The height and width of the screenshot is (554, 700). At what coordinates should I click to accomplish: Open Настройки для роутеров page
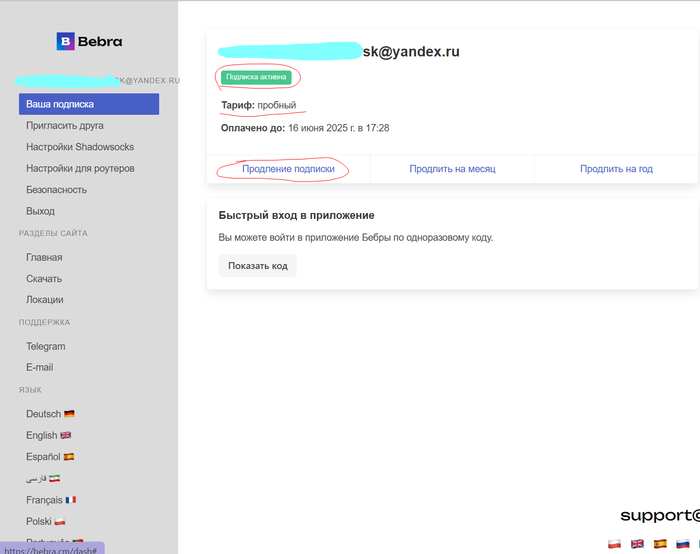point(80,168)
